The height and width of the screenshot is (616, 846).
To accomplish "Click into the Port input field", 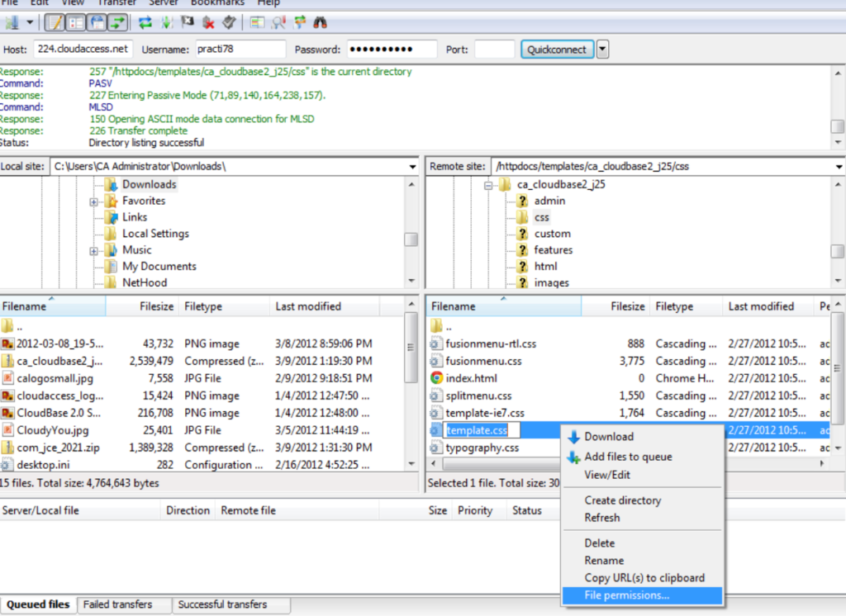I will tap(494, 50).
